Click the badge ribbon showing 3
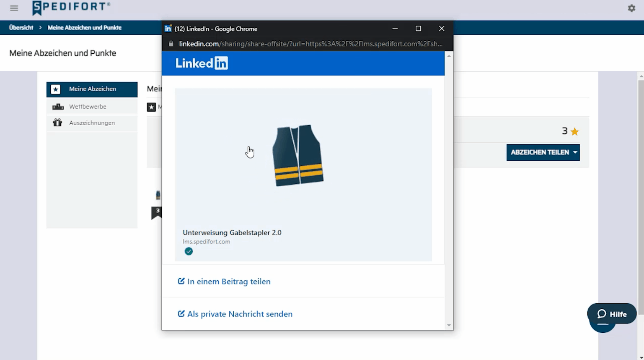644x360 pixels. 157,212
